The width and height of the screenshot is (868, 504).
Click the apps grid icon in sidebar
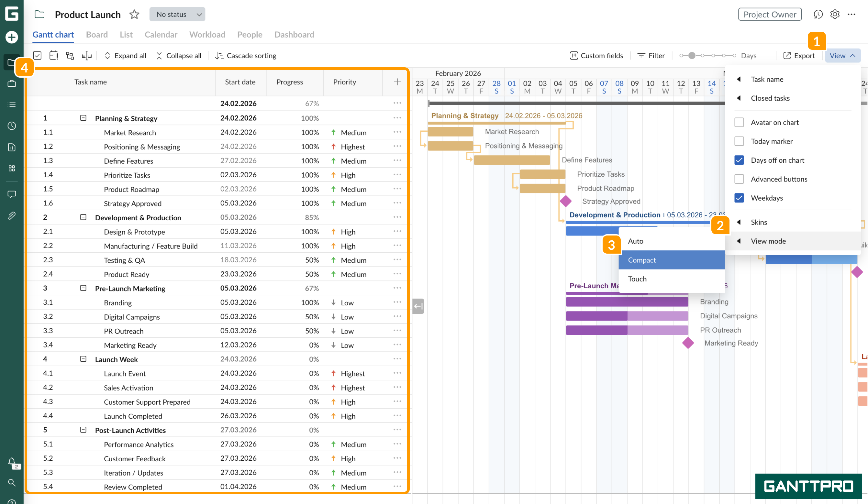tap(11, 168)
